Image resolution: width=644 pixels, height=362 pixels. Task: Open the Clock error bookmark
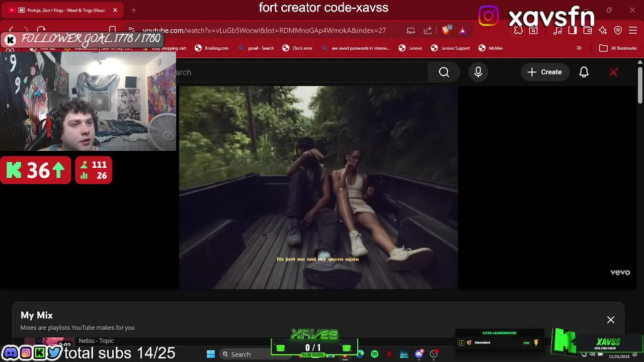click(x=297, y=48)
